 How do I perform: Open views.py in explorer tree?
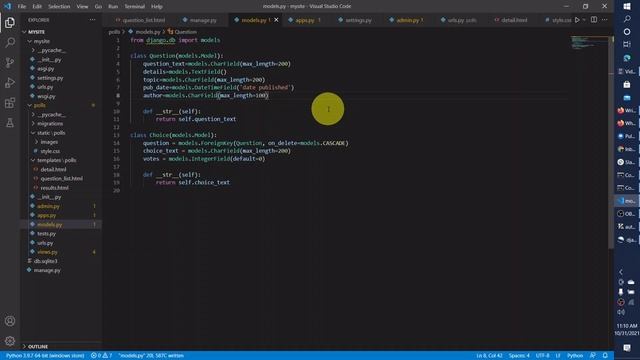[x=47, y=252]
